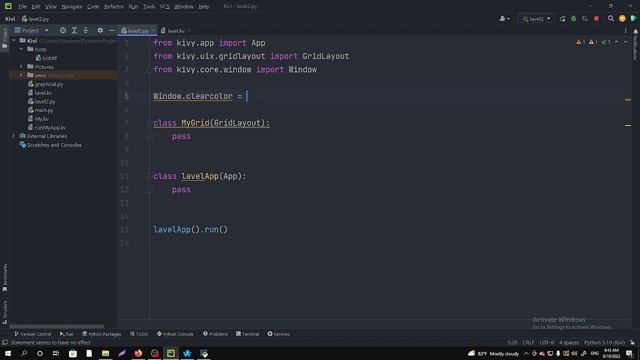Start debugging with the green bug icon
Screen dimensions: 640x360
(x=573, y=19)
